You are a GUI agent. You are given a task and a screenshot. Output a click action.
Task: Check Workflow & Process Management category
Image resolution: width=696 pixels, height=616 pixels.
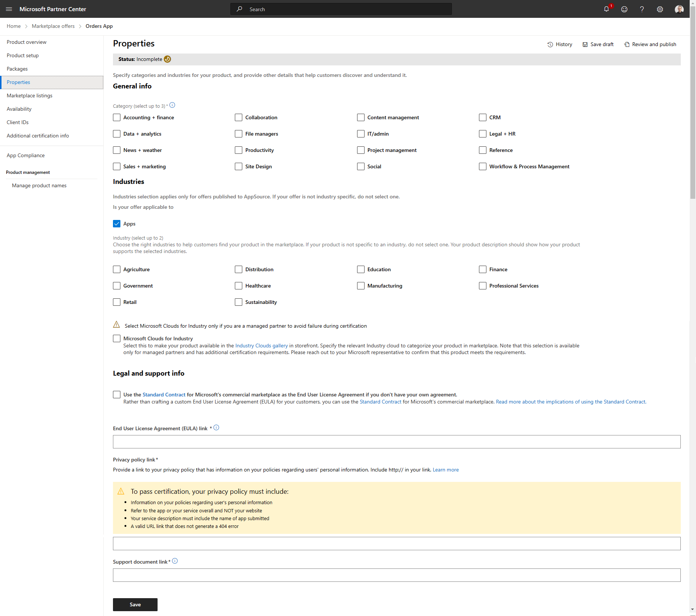[483, 166]
